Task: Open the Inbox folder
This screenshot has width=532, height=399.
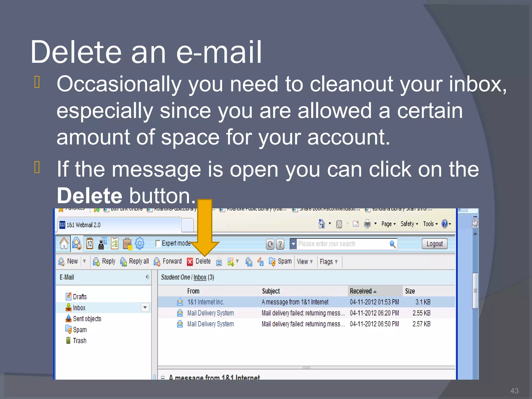Action: click(76, 308)
